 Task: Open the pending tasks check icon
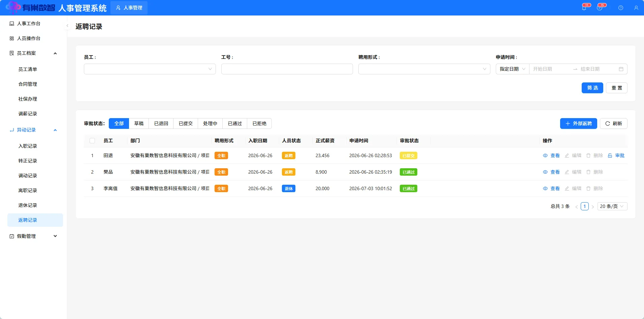tap(600, 8)
